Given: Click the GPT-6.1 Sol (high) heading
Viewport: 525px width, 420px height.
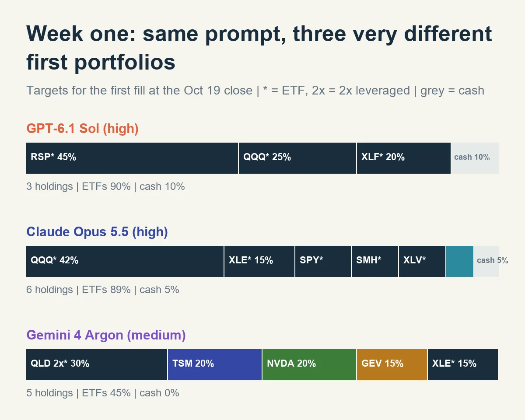Looking at the screenshot, I should click(82, 129).
